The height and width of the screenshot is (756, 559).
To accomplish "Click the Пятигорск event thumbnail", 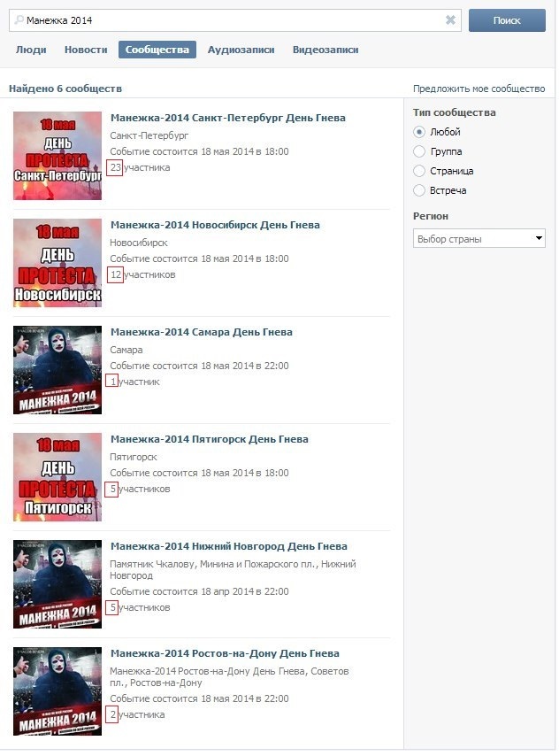I will click(57, 477).
